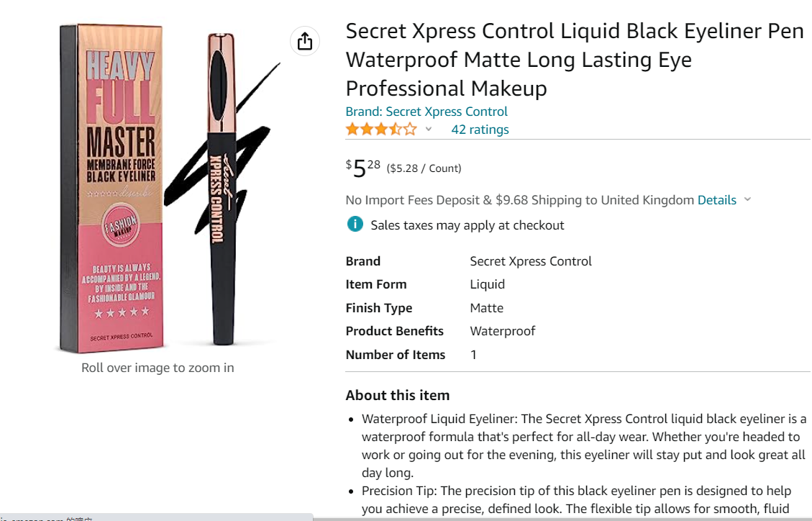Visit the Brand: Secret Xpress Control link

pos(426,112)
